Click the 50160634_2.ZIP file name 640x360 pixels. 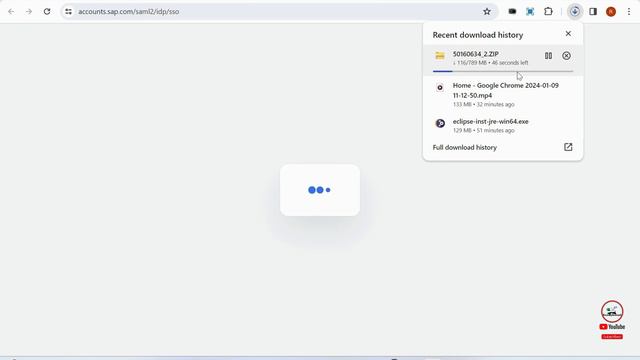click(x=476, y=54)
